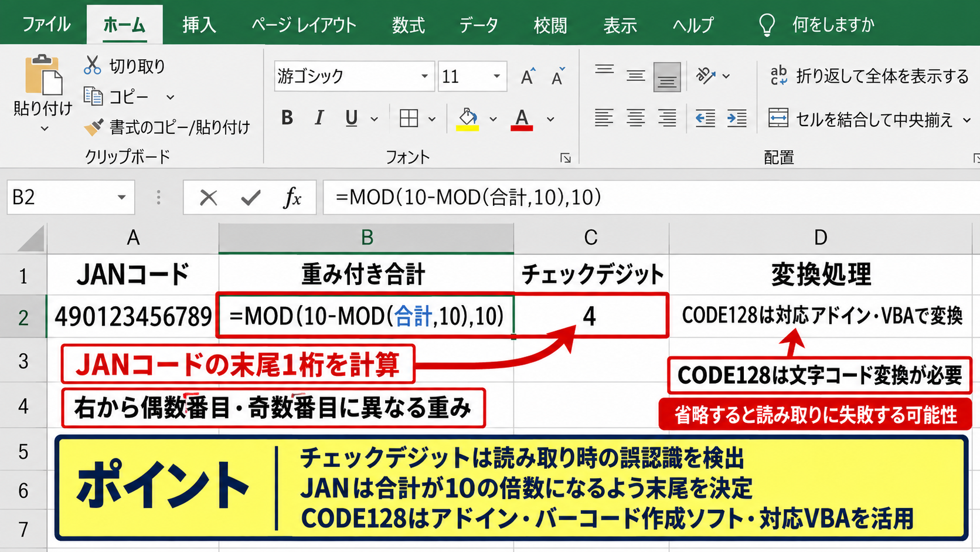The height and width of the screenshot is (552, 980).
Task: Switch to the 数式 tab
Action: point(408,25)
